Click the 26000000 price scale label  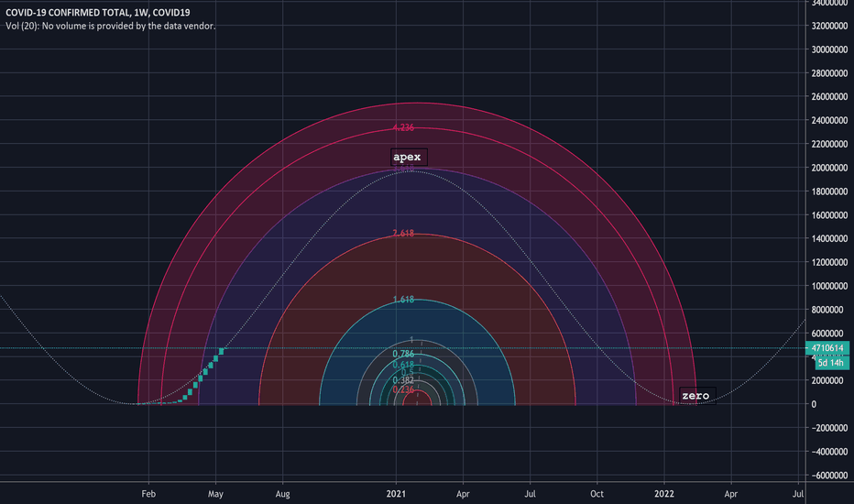pyautogui.click(x=829, y=97)
